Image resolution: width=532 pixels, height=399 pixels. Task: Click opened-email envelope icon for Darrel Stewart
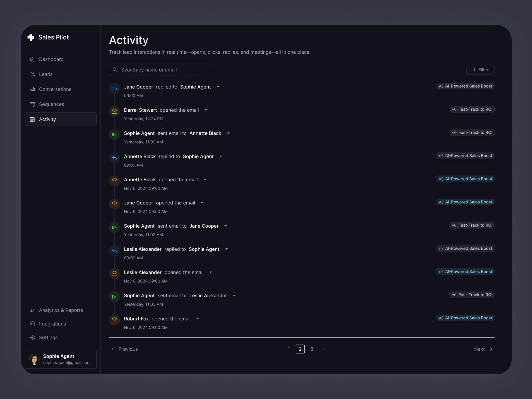(115, 111)
